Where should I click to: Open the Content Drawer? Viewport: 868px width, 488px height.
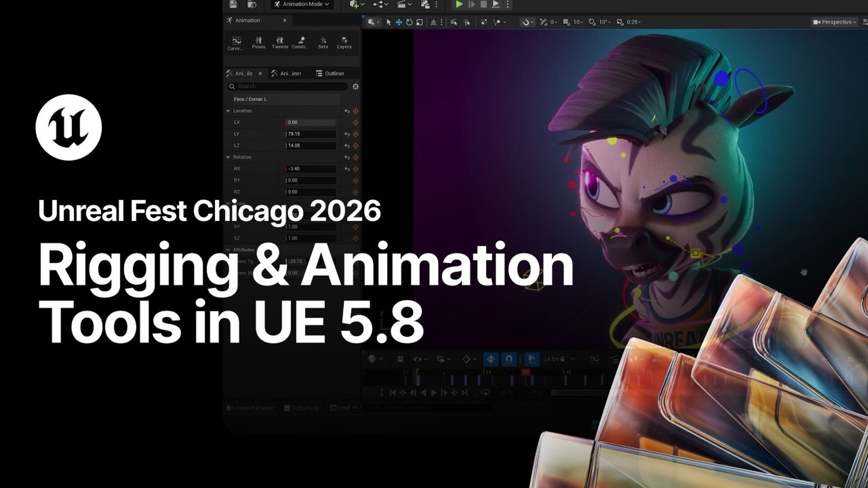(x=250, y=408)
